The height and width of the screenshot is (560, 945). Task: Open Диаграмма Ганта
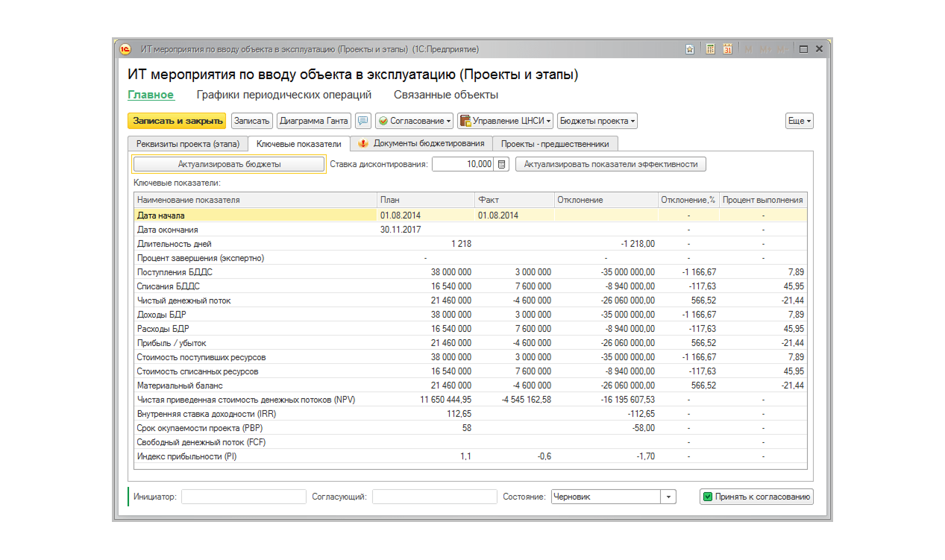point(314,121)
